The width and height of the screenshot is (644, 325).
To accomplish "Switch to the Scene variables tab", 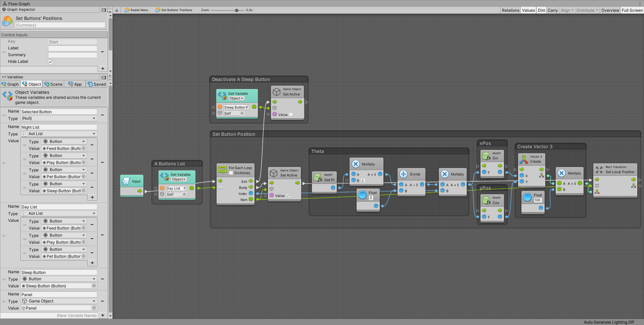I will click(53, 84).
